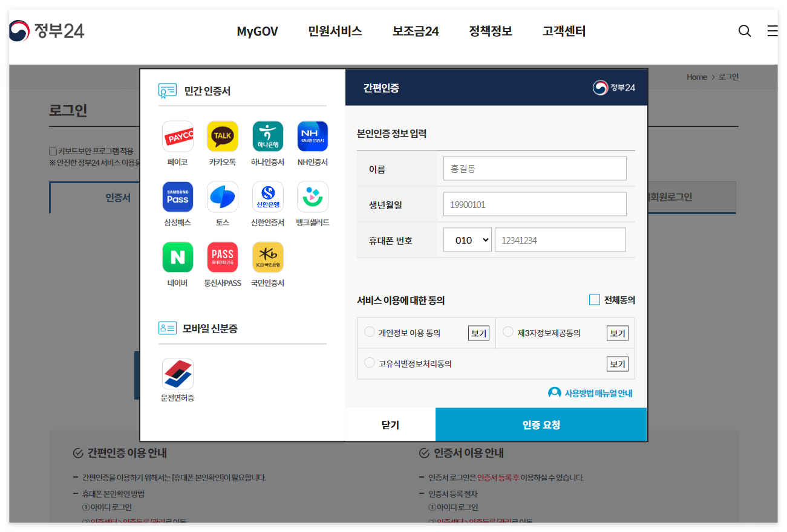The image size is (787, 532).
Task: Open 민원서비스 menu
Action: pyautogui.click(x=335, y=31)
